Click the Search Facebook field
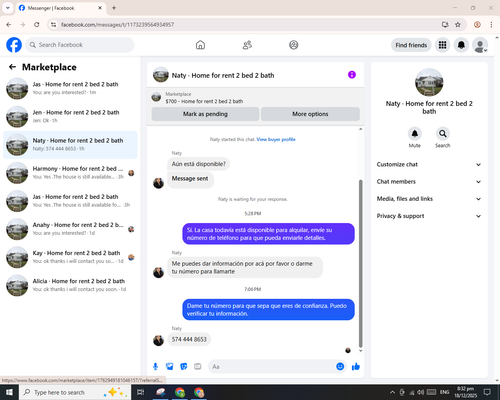 tap(80, 45)
